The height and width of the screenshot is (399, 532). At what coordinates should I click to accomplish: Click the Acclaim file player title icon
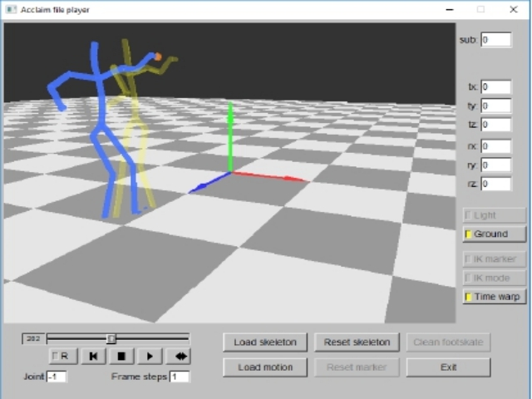coord(10,9)
